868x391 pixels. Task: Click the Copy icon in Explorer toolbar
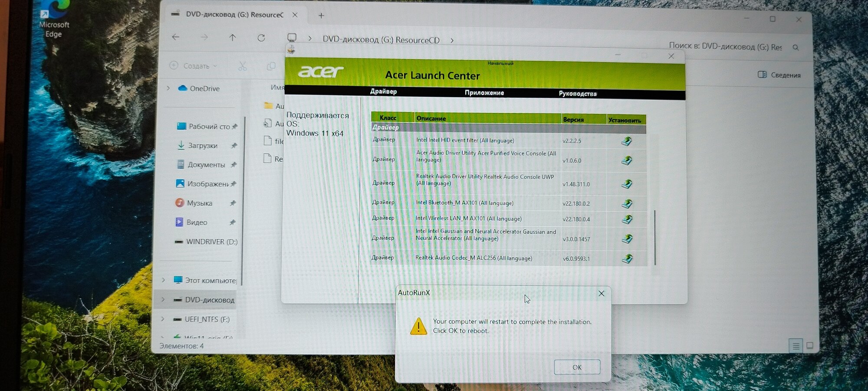271,66
